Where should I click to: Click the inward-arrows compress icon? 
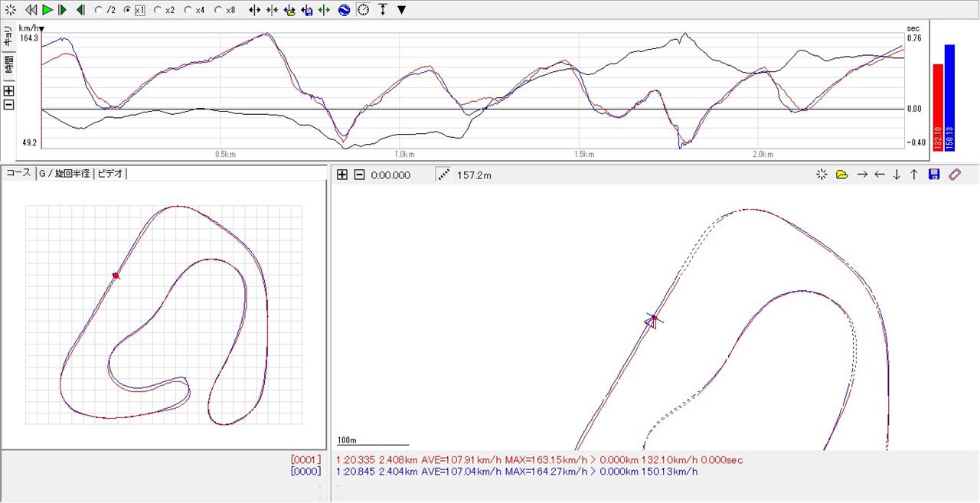(x=273, y=10)
